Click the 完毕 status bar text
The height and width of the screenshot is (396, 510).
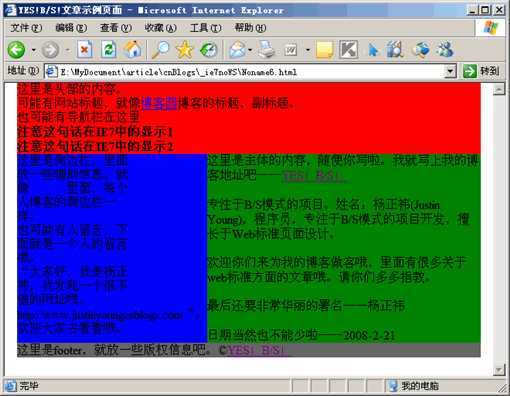(x=29, y=386)
